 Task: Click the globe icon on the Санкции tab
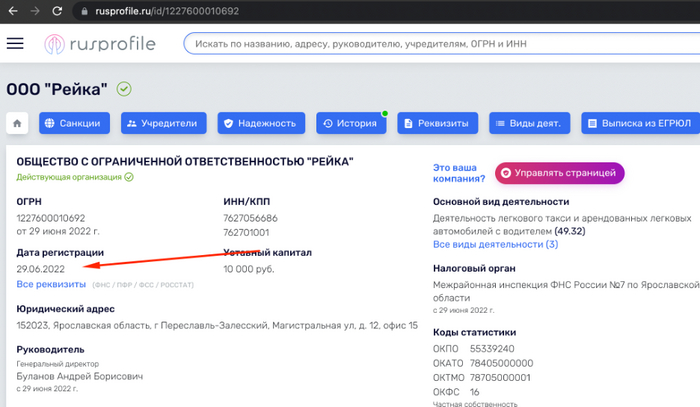point(50,123)
